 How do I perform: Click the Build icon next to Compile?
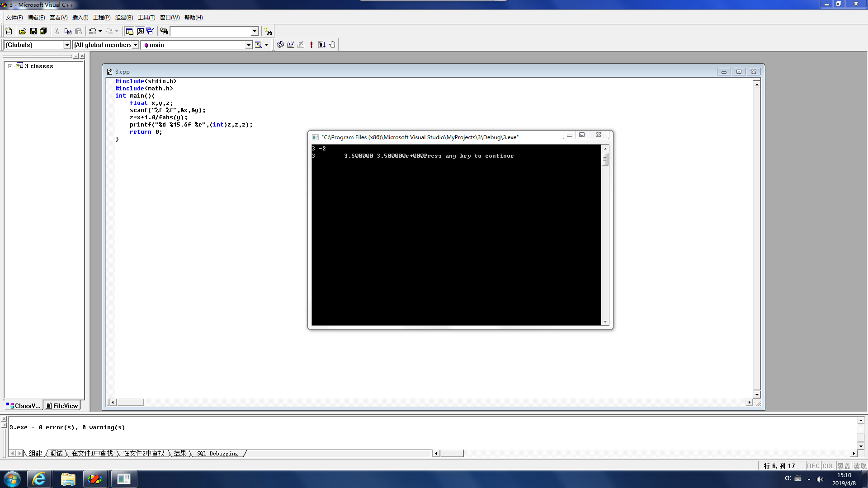[x=291, y=45]
